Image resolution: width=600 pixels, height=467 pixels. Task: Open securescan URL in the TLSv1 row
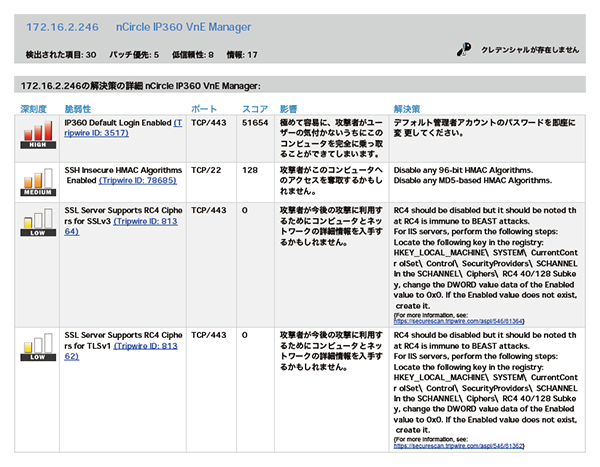coord(458,446)
